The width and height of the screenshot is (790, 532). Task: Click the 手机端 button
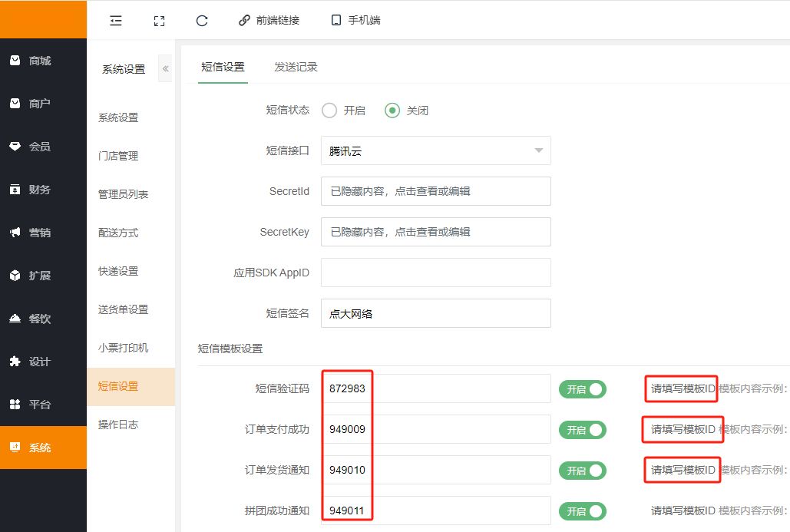point(355,21)
